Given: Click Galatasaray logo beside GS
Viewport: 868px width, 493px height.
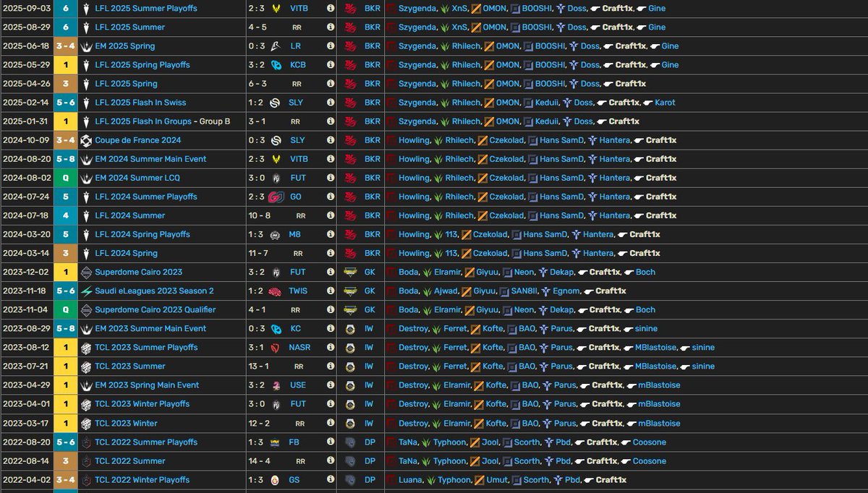Looking at the screenshot, I should pyautogui.click(x=276, y=479).
